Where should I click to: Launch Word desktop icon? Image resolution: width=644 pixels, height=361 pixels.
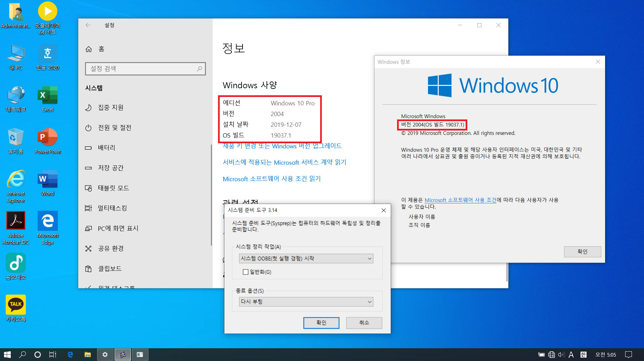coord(48,183)
